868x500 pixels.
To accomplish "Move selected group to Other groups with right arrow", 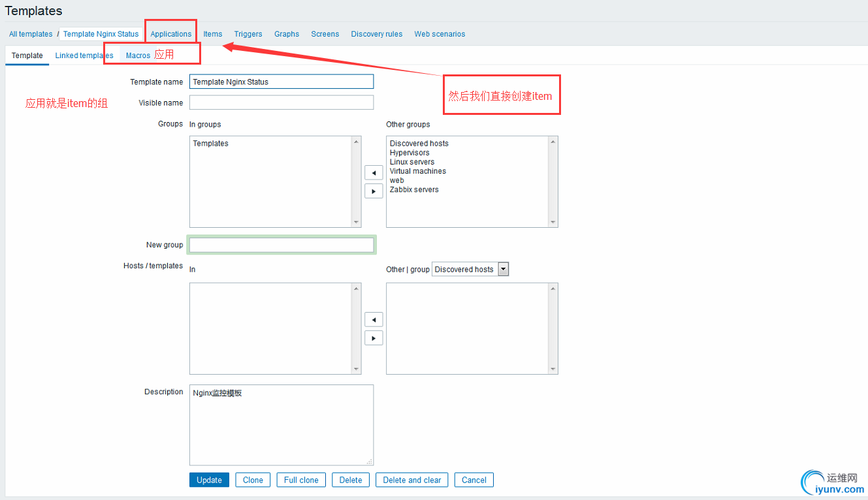I will (x=374, y=191).
